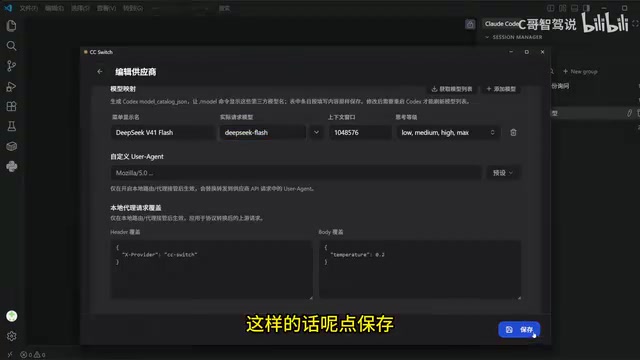Click the 本地代理请求覆盖 section heading
This screenshot has width=640, height=360.
click(x=136, y=208)
